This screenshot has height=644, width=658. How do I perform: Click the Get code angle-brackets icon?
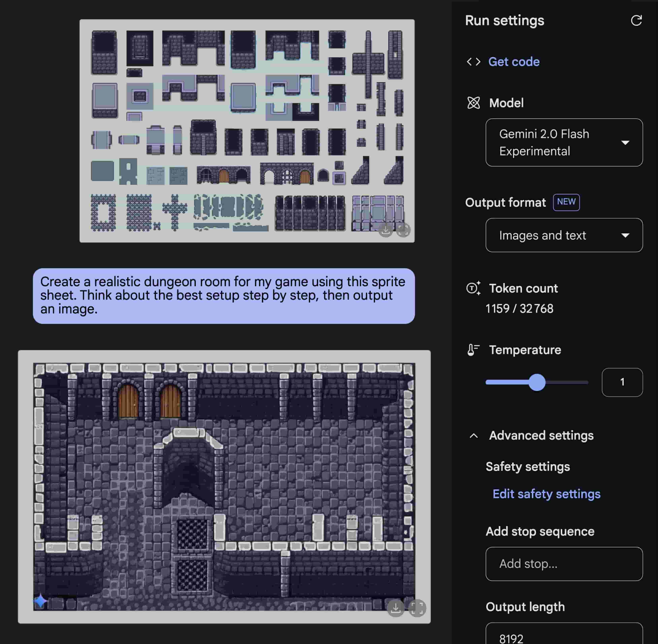pos(473,62)
